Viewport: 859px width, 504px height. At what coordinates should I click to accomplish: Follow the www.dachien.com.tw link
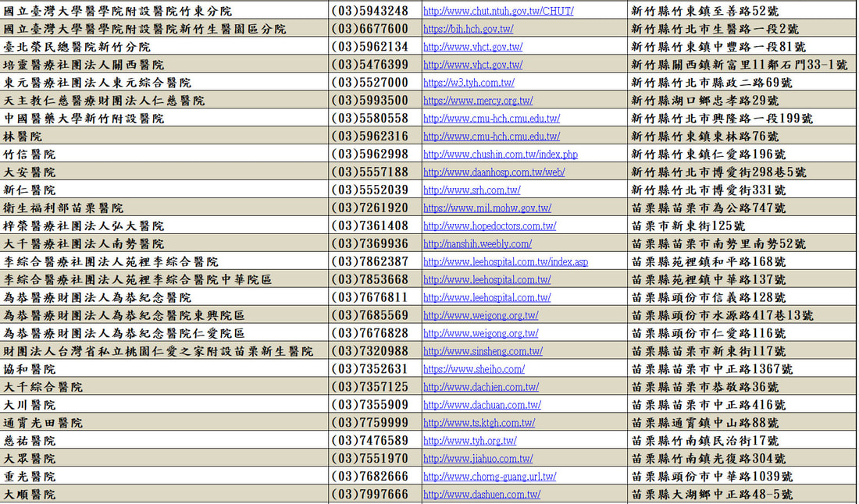coord(481,388)
